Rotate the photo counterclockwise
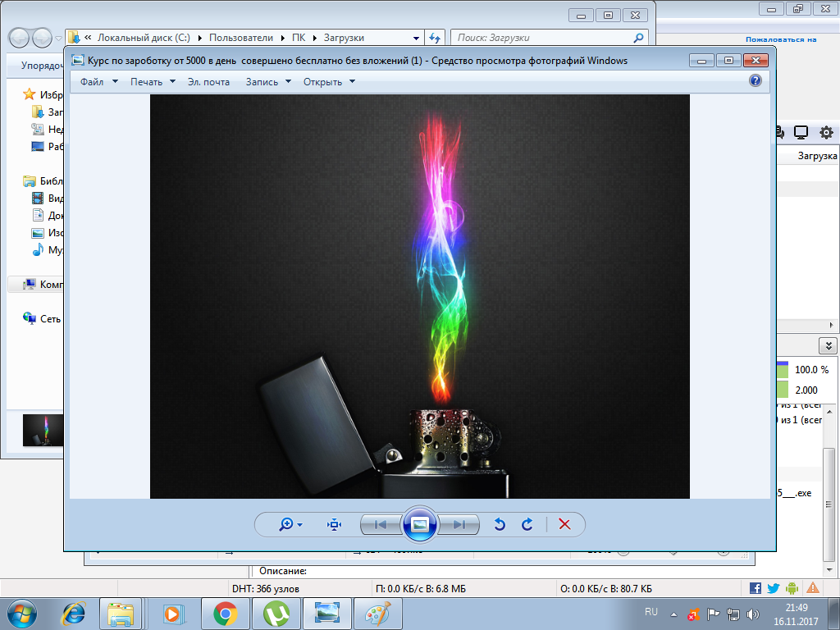The width and height of the screenshot is (840, 630). [x=500, y=525]
